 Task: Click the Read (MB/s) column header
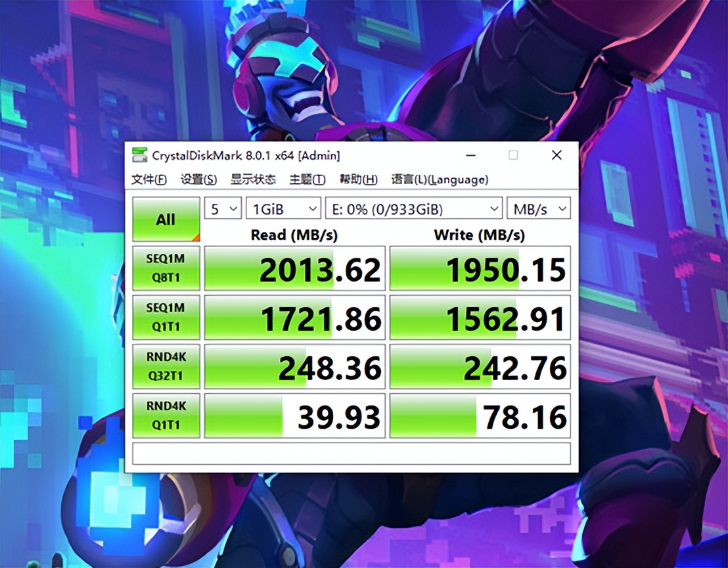coord(294,235)
